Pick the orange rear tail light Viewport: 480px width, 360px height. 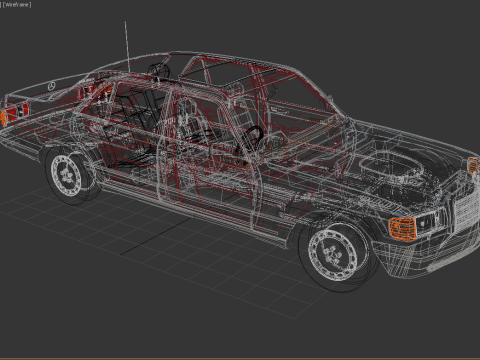[x=3, y=118]
